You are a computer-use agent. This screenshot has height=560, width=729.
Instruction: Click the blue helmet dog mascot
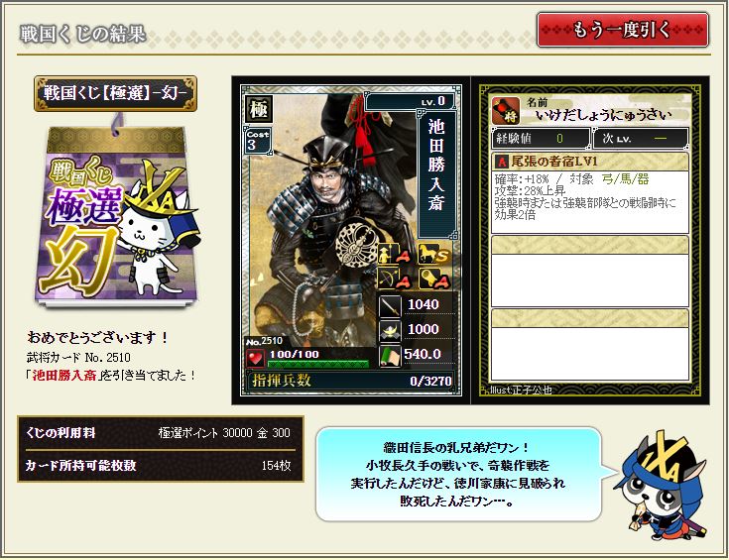click(661, 486)
